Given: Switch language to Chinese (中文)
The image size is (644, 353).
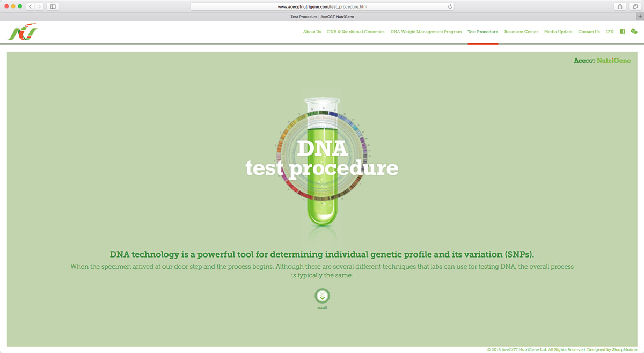Looking at the screenshot, I should click(610, 32).
